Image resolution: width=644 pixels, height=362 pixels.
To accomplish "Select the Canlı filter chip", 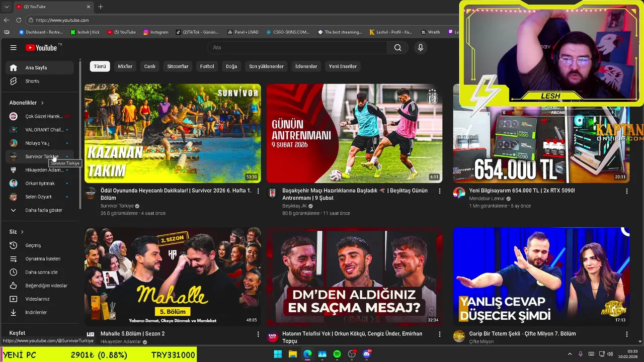I will pos(150,66).
